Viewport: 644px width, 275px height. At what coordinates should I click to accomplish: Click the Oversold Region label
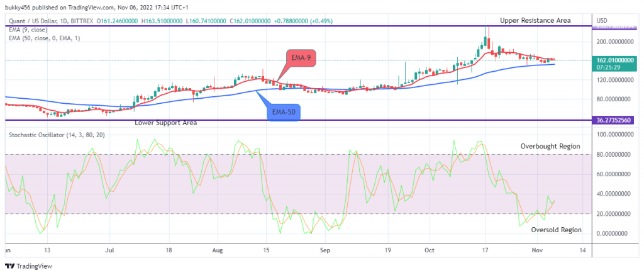[x=556, y=230]
